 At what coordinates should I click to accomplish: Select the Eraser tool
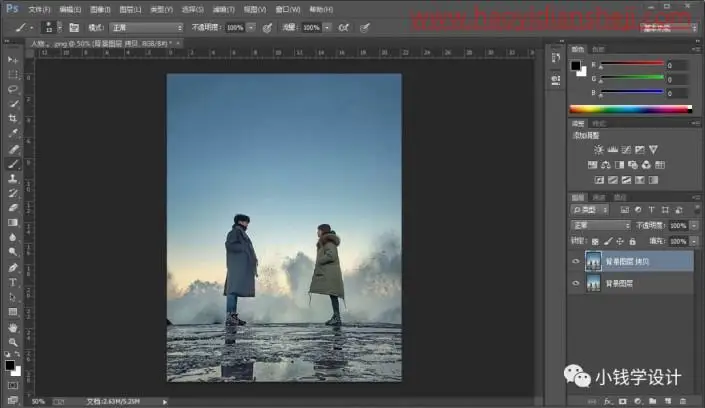[x=13, y=208]
